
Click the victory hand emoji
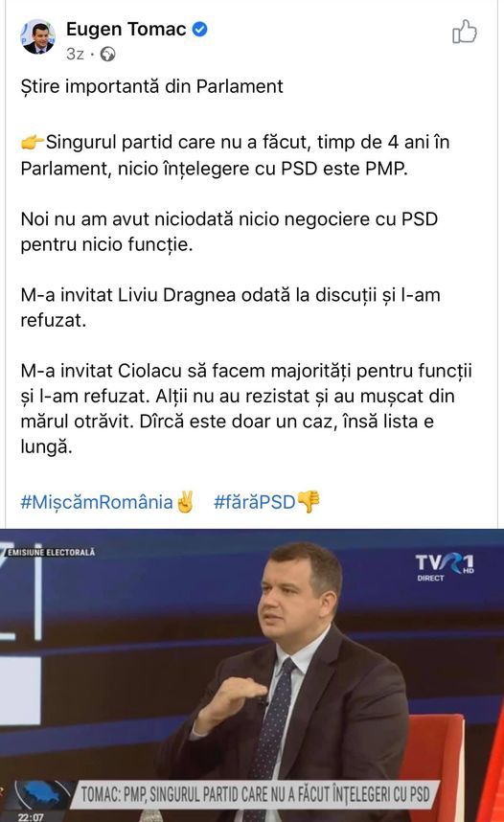tap(185, 502)
